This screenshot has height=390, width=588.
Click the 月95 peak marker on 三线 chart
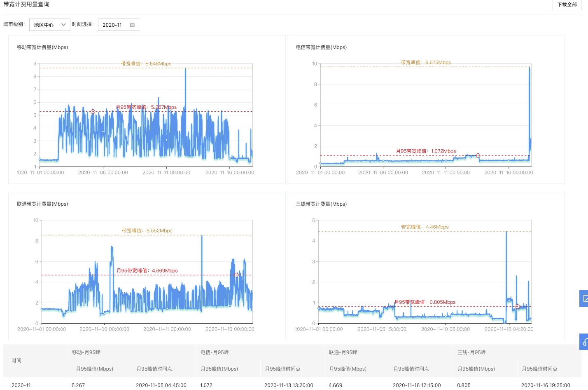coord(518,307)
